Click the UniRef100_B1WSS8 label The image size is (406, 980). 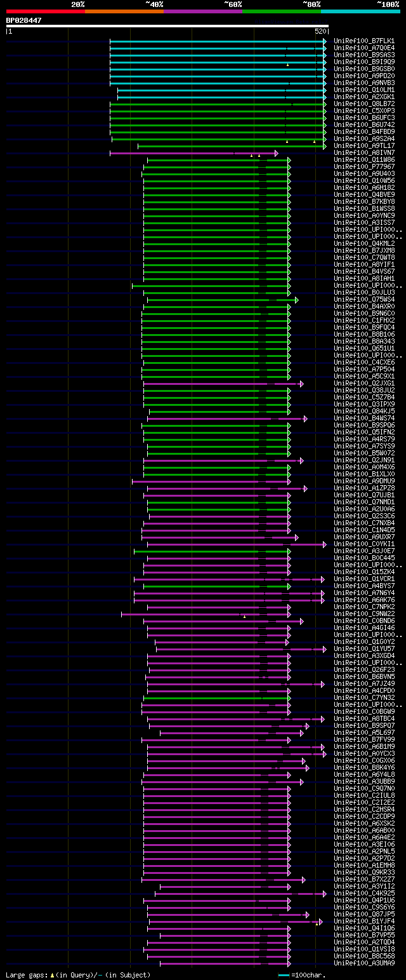(364, 208)
